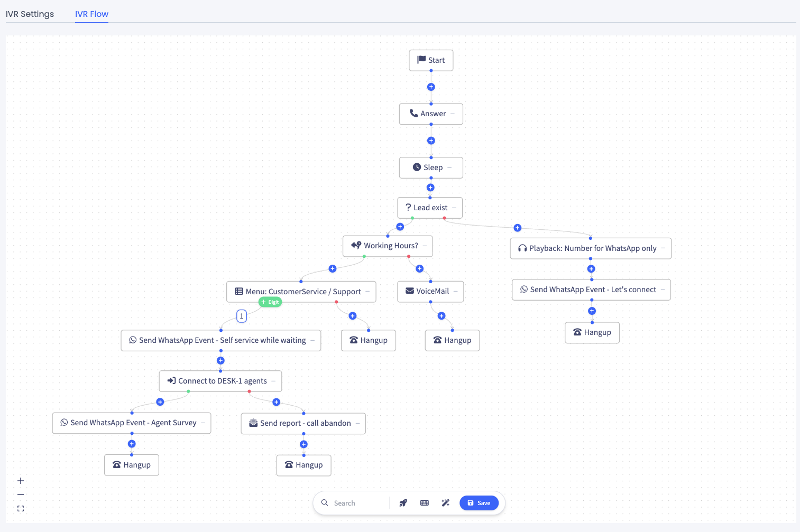Open the IVR Flow tab

[91, 14]
